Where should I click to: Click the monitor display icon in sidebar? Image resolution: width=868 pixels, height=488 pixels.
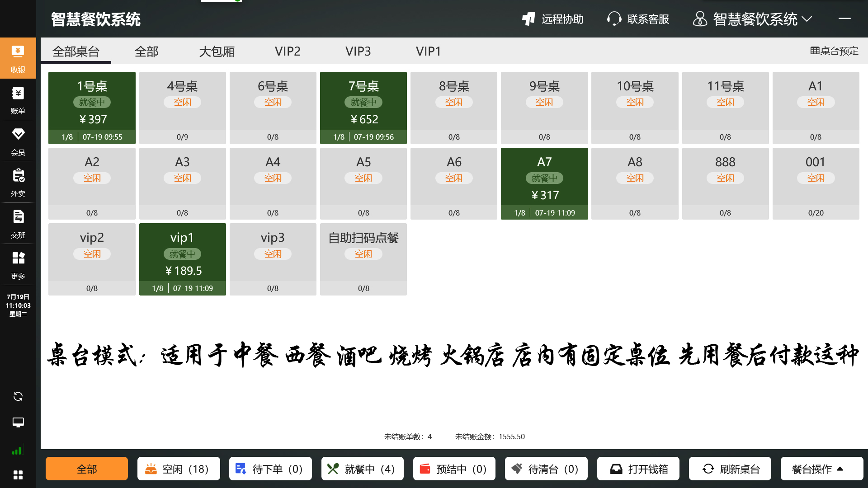coord(18,422)
